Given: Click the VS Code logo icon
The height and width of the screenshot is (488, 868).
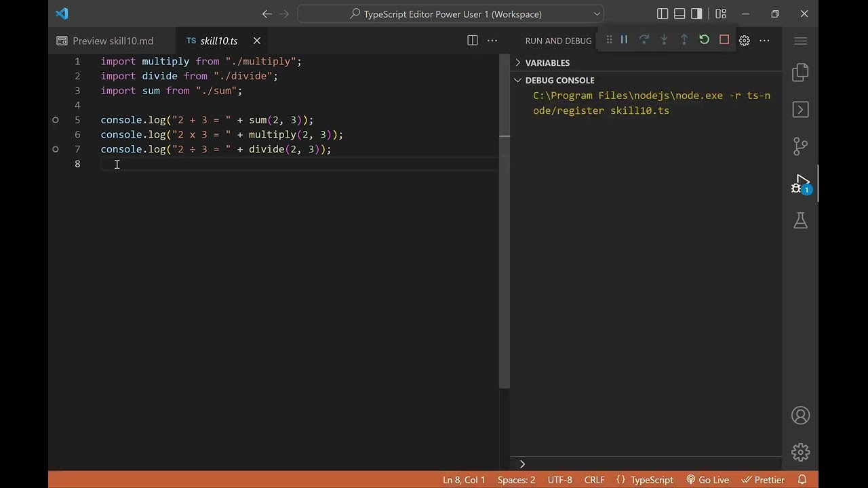Looking at the screenshot, I should tap(62, 14).
